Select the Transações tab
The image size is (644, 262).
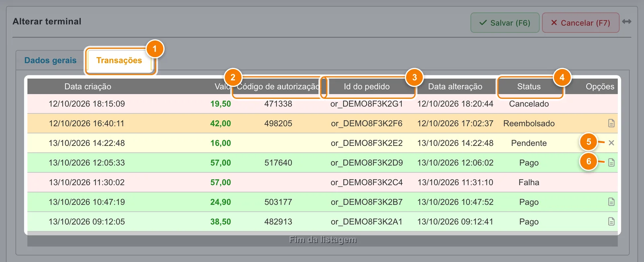click(x=119, y=60)
